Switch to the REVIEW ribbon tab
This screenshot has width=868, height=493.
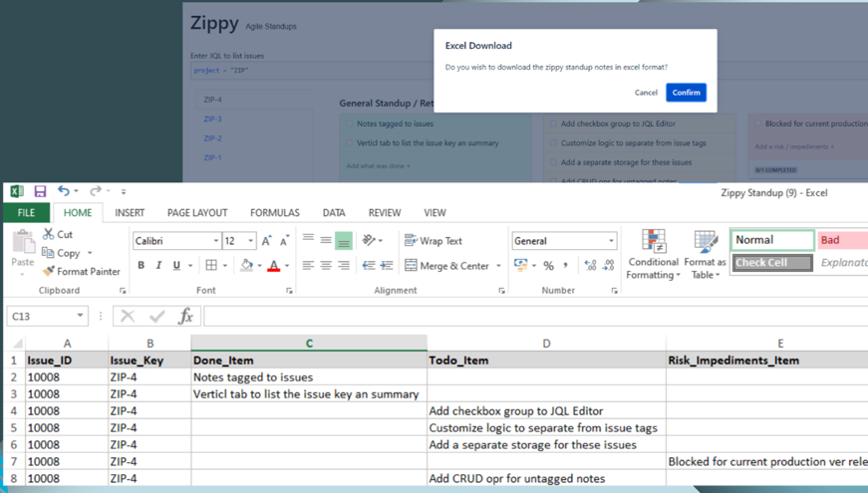pos(385,212)
